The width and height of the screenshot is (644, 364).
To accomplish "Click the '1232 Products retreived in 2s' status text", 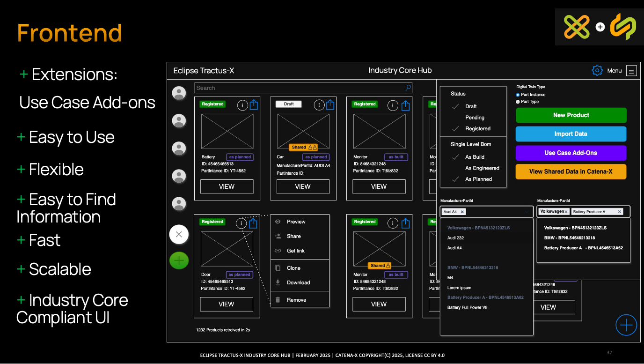I will 223,330.
